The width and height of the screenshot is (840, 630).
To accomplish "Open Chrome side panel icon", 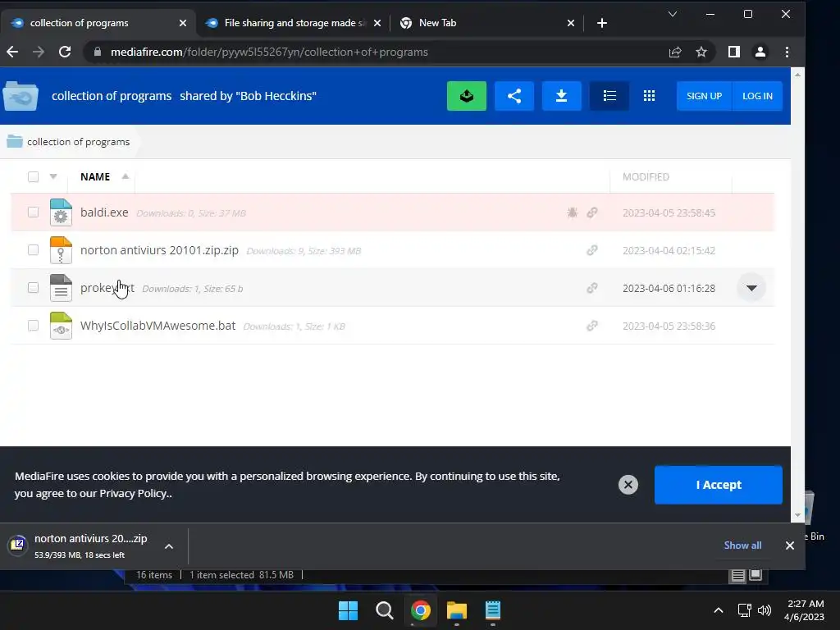I will tap(734, 52).
